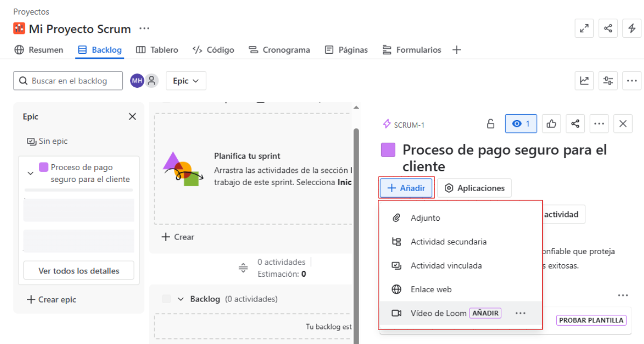Image resolution: width=644 pixels, height=344 pixels.
Task: Switch to the Tablero tab
Action: coord(157,50)
